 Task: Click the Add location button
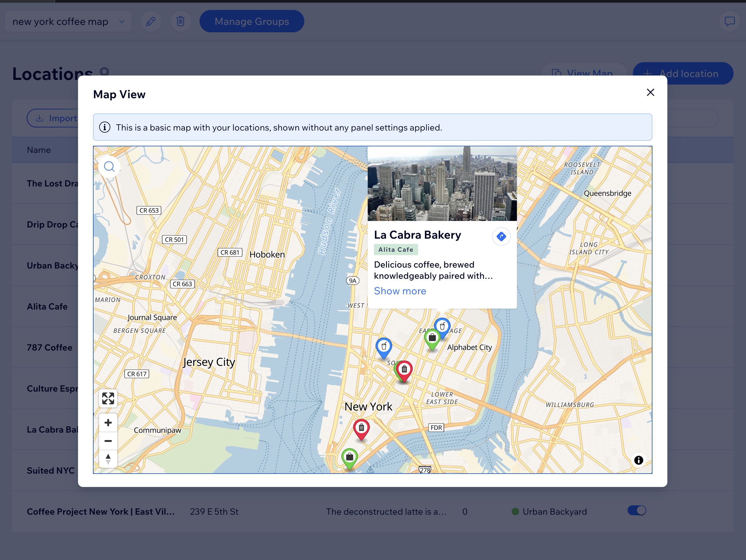coord(683,74)
